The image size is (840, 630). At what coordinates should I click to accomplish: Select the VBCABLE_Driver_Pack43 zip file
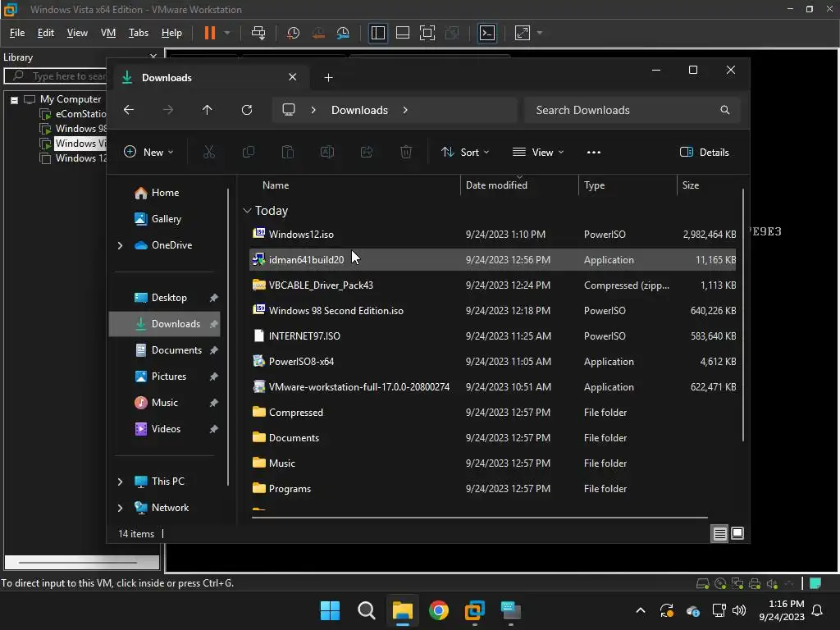point(492,285)
